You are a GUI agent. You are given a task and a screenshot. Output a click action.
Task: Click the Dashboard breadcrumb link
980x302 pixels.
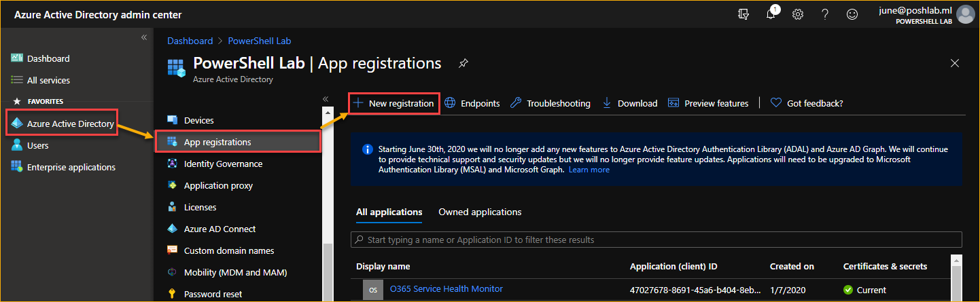tap(190, 41)
